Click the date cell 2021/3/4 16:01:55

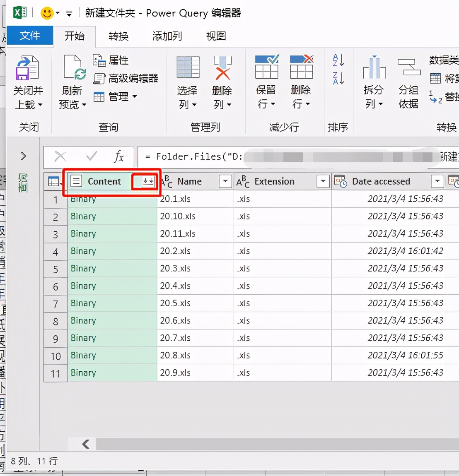point(389,356)
